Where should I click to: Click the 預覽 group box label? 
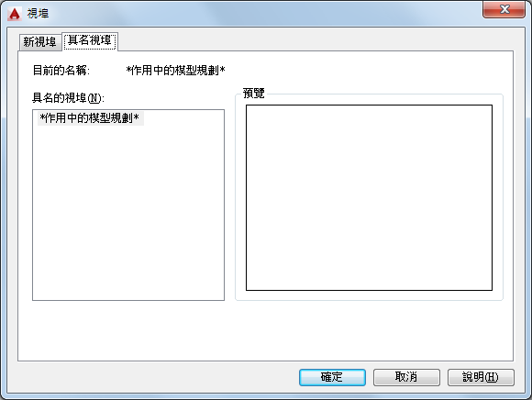click(254, 94)
